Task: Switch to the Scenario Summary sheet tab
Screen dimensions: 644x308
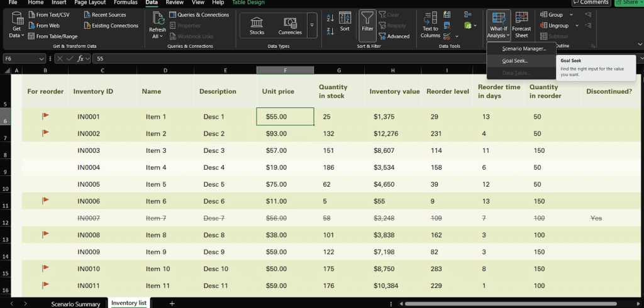Action: 75,304
